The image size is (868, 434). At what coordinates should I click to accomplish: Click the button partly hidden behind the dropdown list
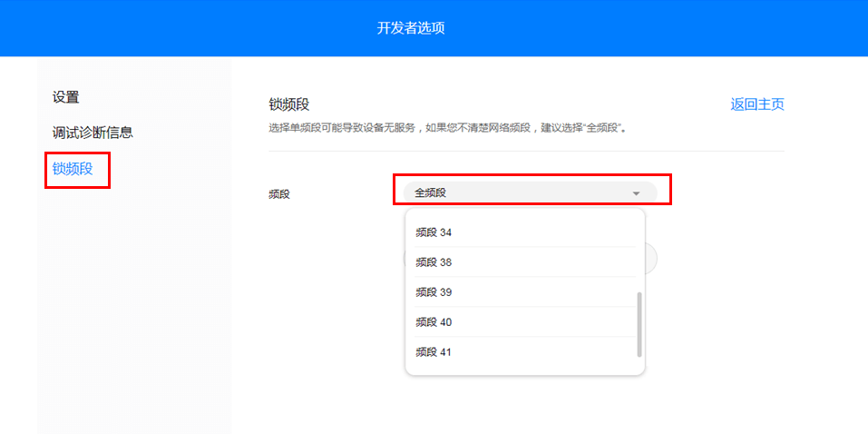(650, 259)
